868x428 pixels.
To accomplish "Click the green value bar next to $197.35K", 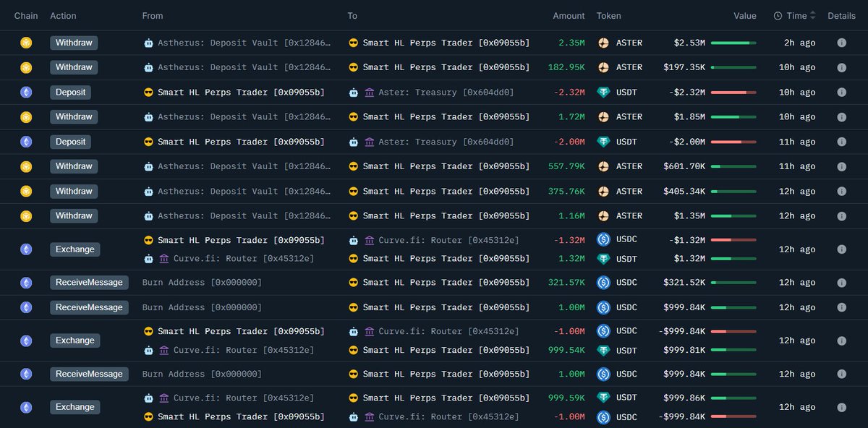I will coord(733,67).
